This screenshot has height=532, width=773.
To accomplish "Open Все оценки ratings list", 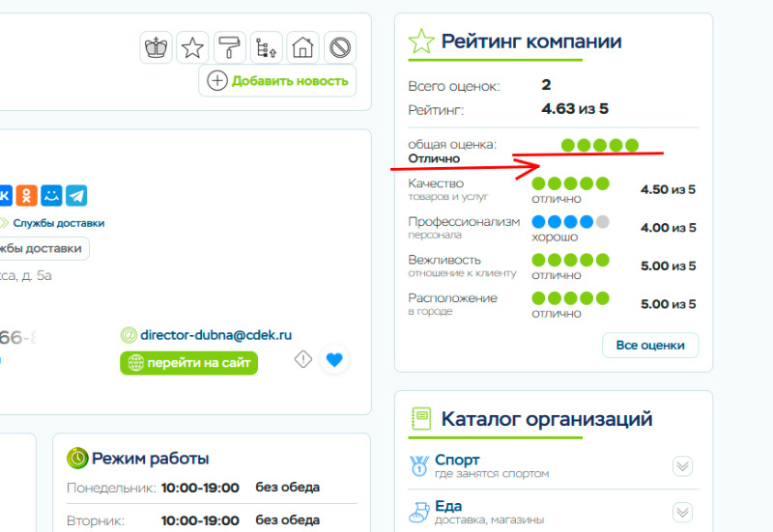I will 649,346.
